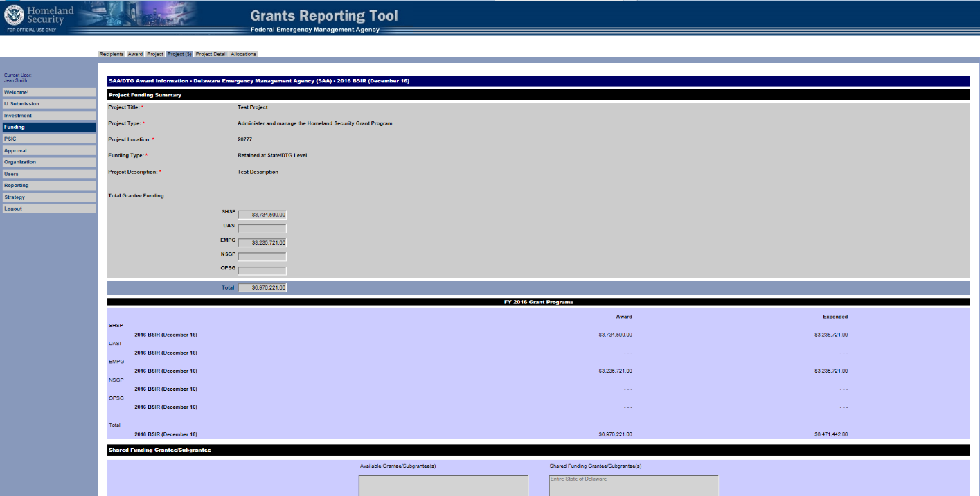Click the EMPG funding amount field
980x496 pixels.
click(x=262, y=242)
